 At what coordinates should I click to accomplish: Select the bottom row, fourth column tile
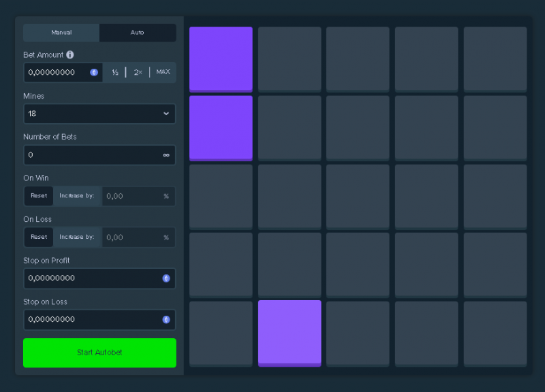click(x=426, y=333)
